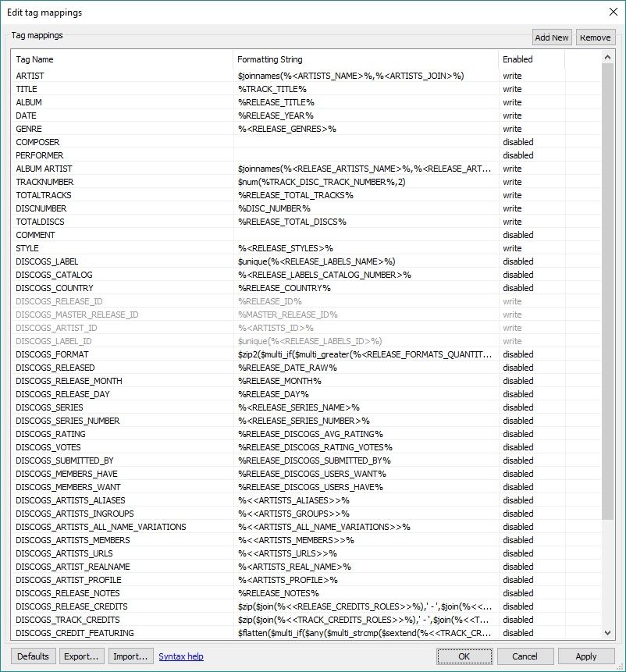This screenshot has height=672, width=626.
Task: Select the DISCOGS_ARTISTS_URLS tag name
Action: pyautogui.click(x=64, y=553)
